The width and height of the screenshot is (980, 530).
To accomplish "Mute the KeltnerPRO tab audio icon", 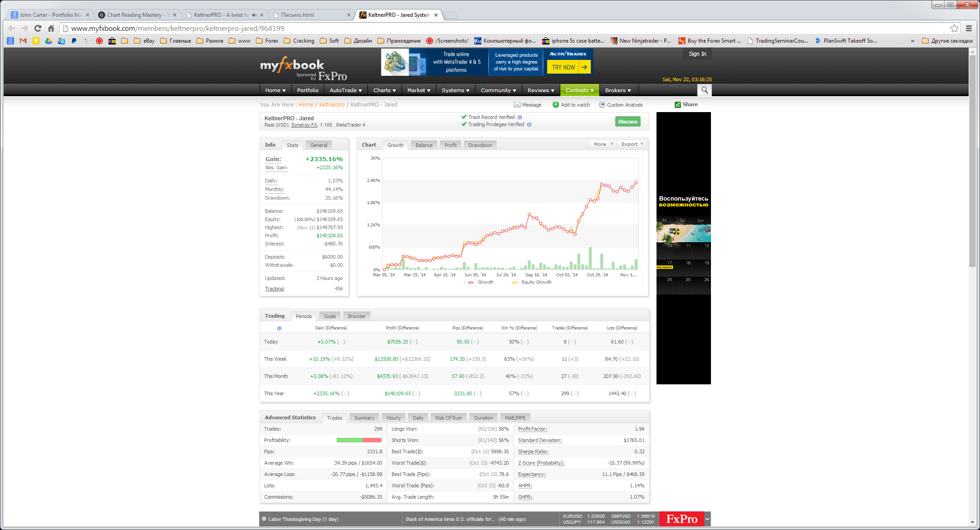I will (254, 15).
